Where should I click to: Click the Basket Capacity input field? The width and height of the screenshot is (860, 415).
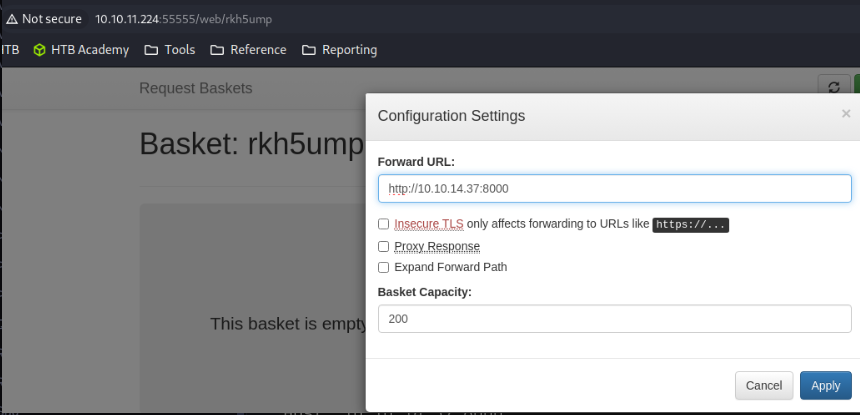click(614, 319)
